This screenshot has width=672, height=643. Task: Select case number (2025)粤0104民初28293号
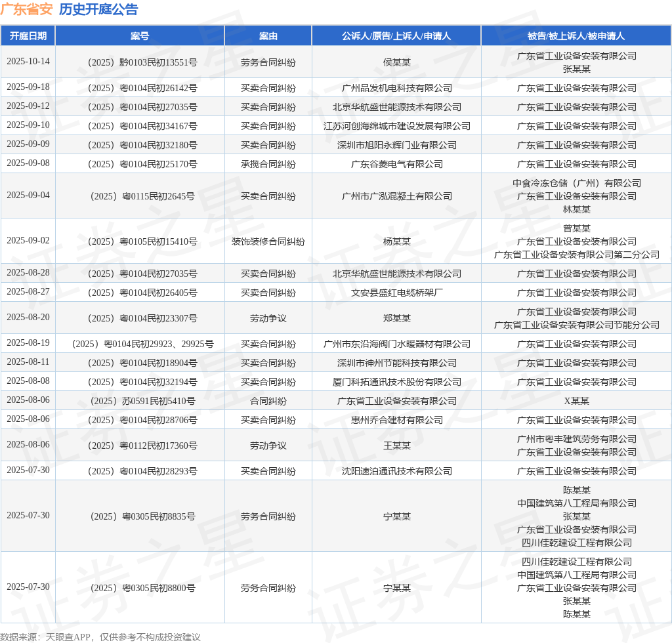pos(142,471)
